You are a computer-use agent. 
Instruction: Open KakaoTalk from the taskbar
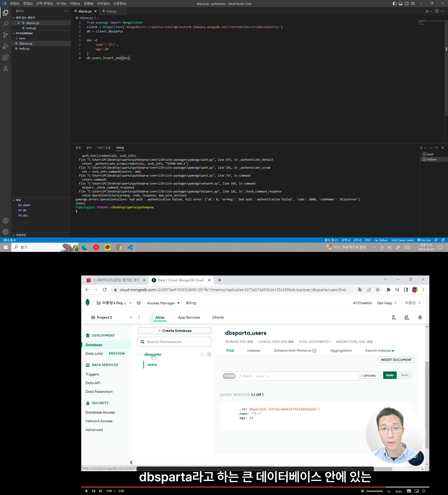pyautogui.click(x=108, y=247)
